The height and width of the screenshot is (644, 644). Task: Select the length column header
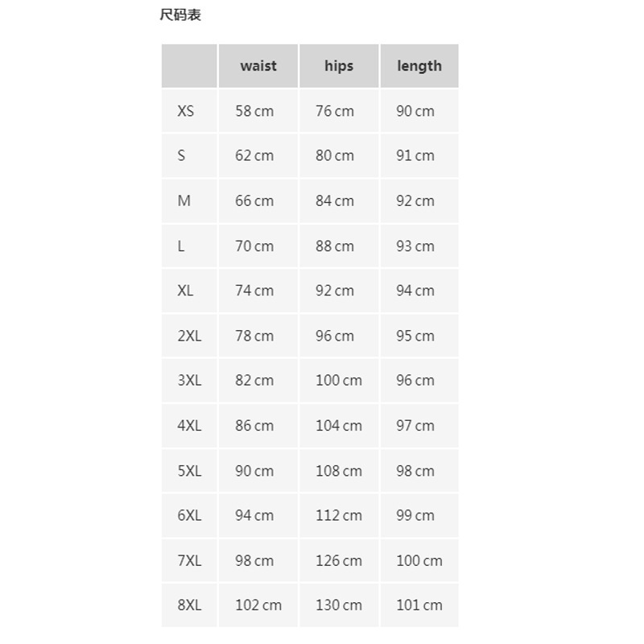419,66
